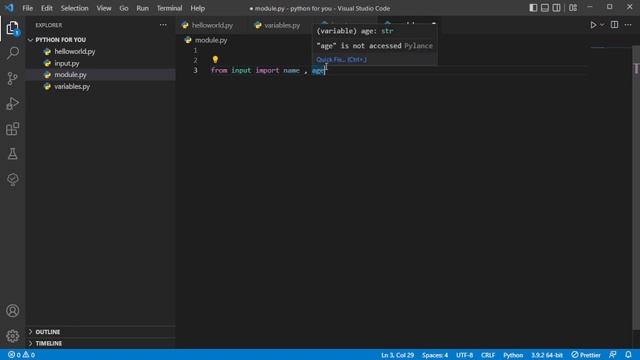640x360 pixels.
Task: Open the Selection menu
Action: click(x=74, y=8)
